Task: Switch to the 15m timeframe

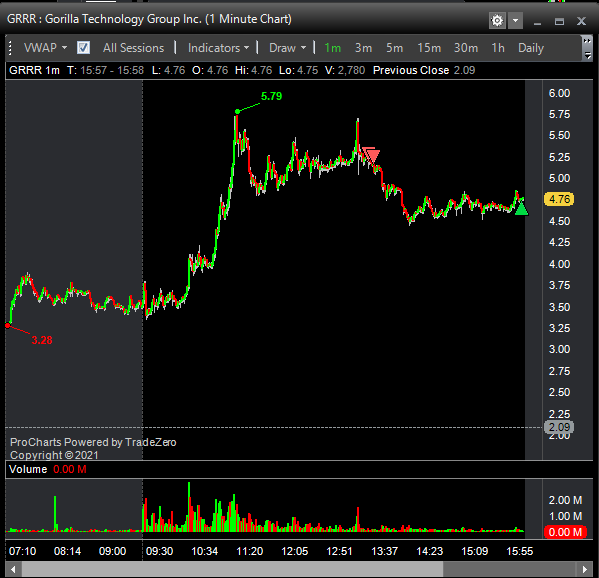Action: click(x=429, y=48)
